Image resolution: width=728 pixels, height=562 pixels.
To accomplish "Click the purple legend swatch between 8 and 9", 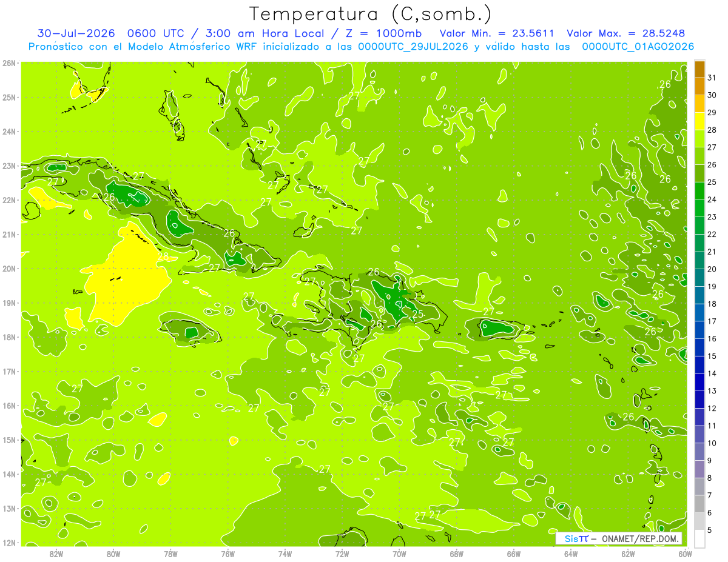I will [x=699, y=469].
